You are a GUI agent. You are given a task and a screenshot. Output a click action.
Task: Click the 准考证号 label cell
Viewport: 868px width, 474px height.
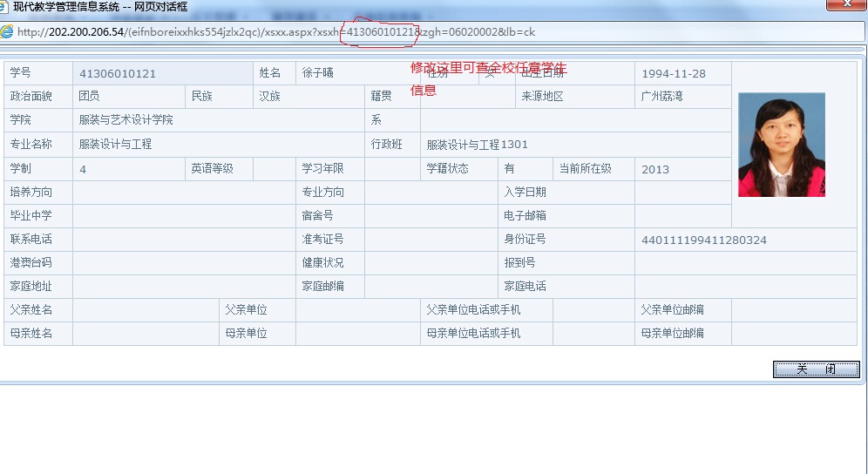[x=330, y=240]
